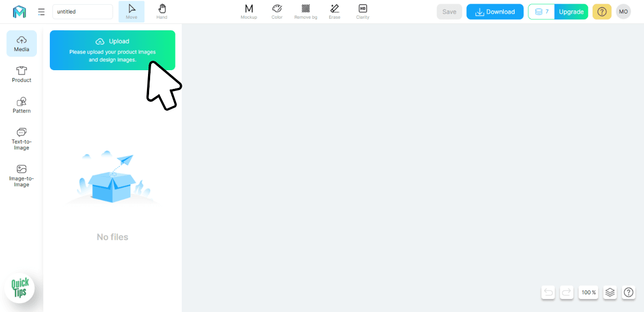Open the layers panel icon

pos(610,292)
